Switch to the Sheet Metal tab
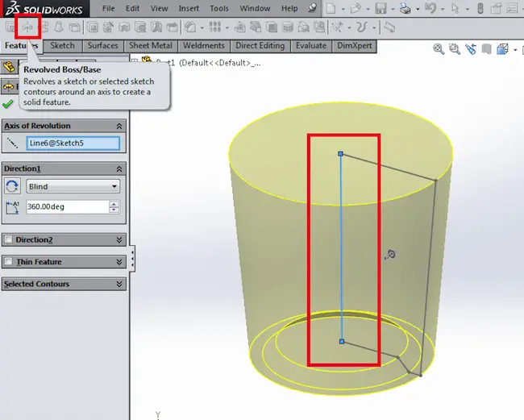Screen dimensions: 524x420 (151, 46)
